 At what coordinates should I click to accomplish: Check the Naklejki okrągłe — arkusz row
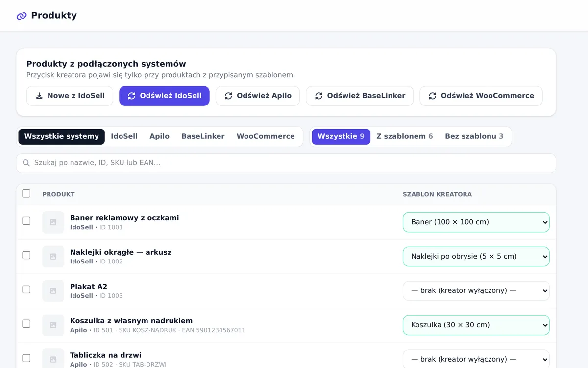[26, 255]
